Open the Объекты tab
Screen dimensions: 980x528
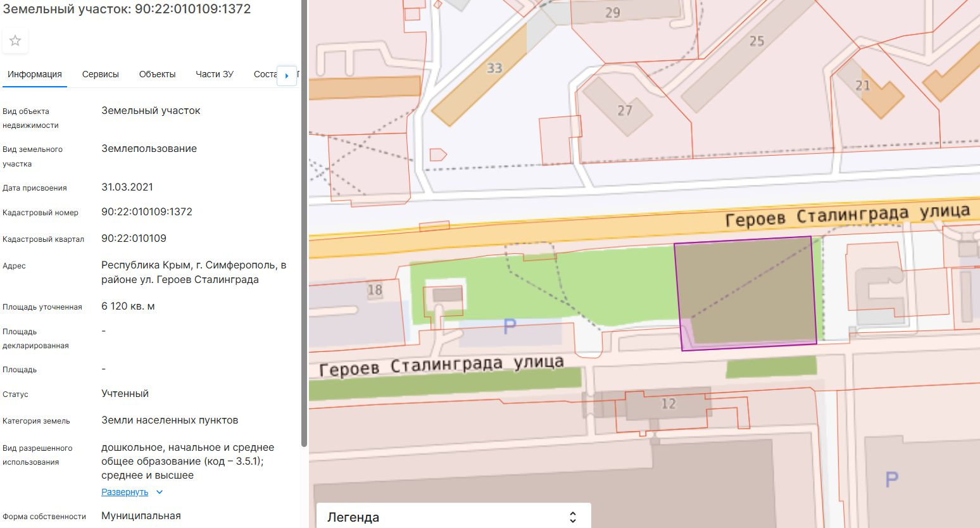tap(157, 74)
